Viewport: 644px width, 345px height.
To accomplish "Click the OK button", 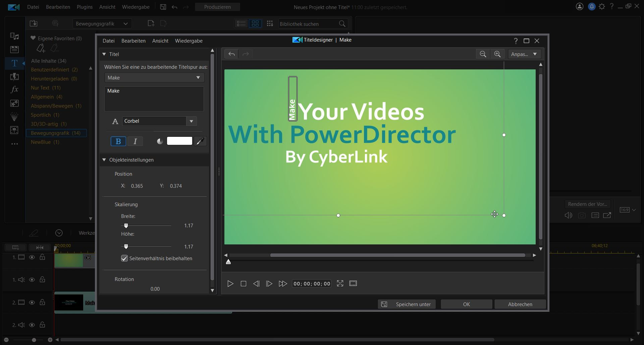I will [467, 304].
